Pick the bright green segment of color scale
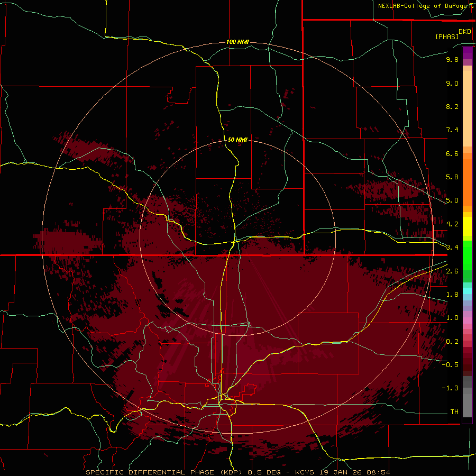The height and width of the screenshot is (476, 476). tap(467, 255)
